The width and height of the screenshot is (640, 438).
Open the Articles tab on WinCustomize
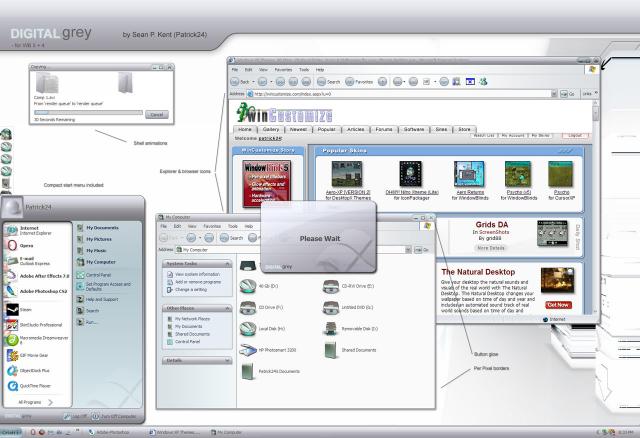pyautogui.click(x=356, y=129)
